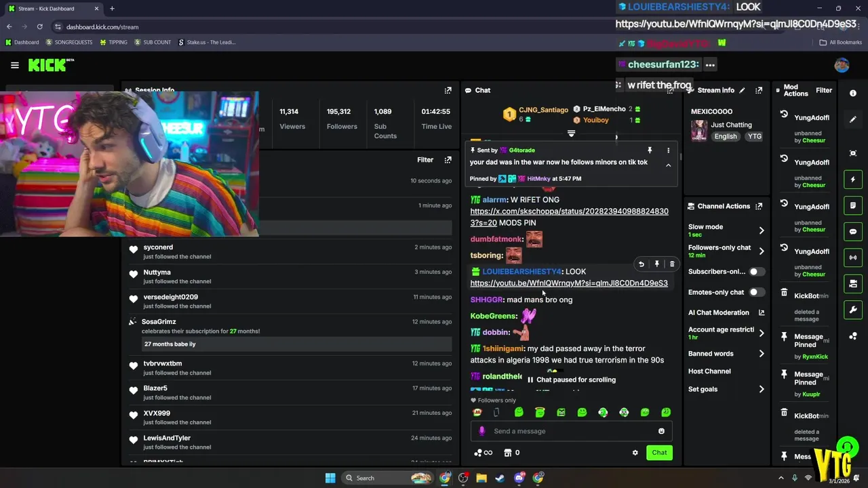Pop out the Session Info panel
868x488 pixels.
[448, 90]
